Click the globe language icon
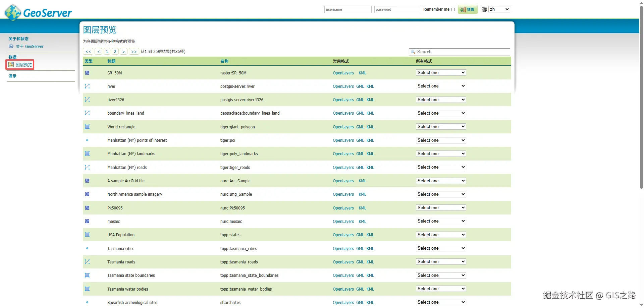The height and width of the screenshot is (308, 644). pyautogui.click(x=484, y=9)
